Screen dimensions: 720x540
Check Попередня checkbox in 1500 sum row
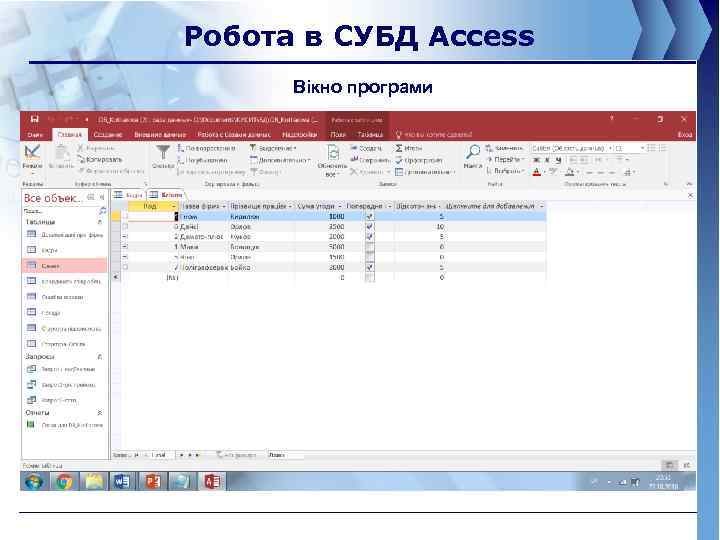(370, 257)
